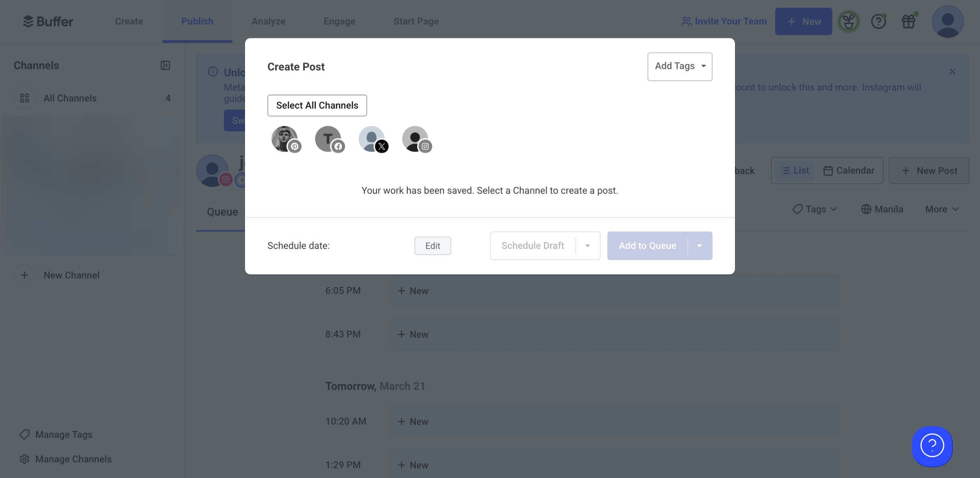The width and height of the screenshot is (980, 478).
Task: Open the Add Tags dropdown
Action: (679, 66)
